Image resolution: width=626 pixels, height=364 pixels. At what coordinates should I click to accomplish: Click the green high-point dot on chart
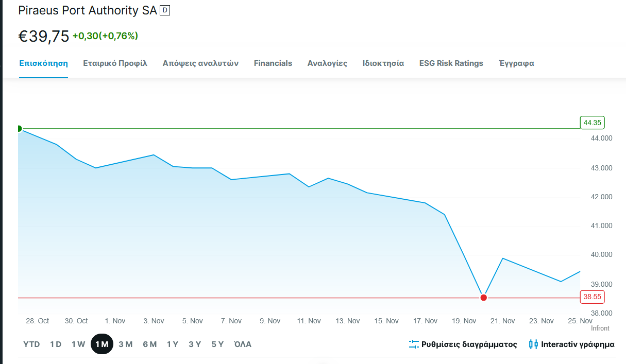pyautogui.click(x=19, y=129)
